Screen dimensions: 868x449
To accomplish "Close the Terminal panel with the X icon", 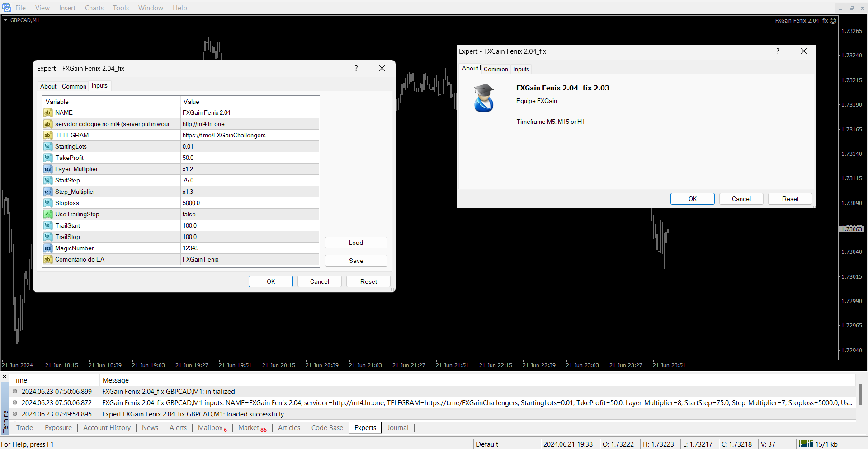I will point(5,377).
